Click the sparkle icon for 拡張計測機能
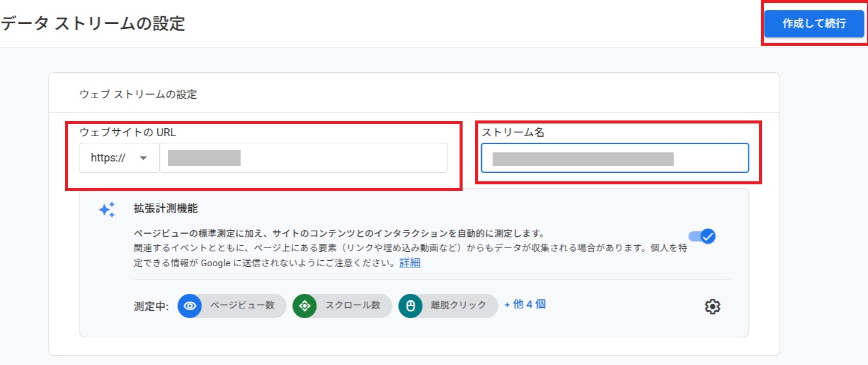Image resolution: width=868 pixels, height=365 pixels. click(x=106, y=210)
